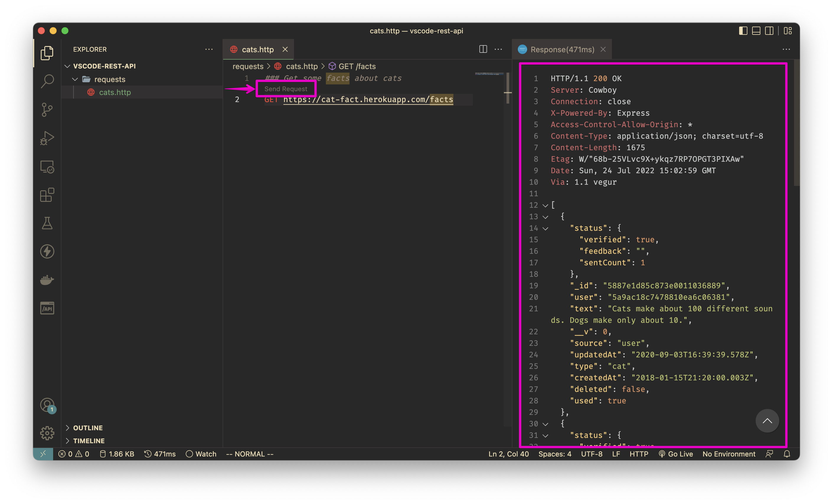Open editor More Actions beside split icon
The width and height of the screenshot is (833, 504).
click(x=498, y=49)
